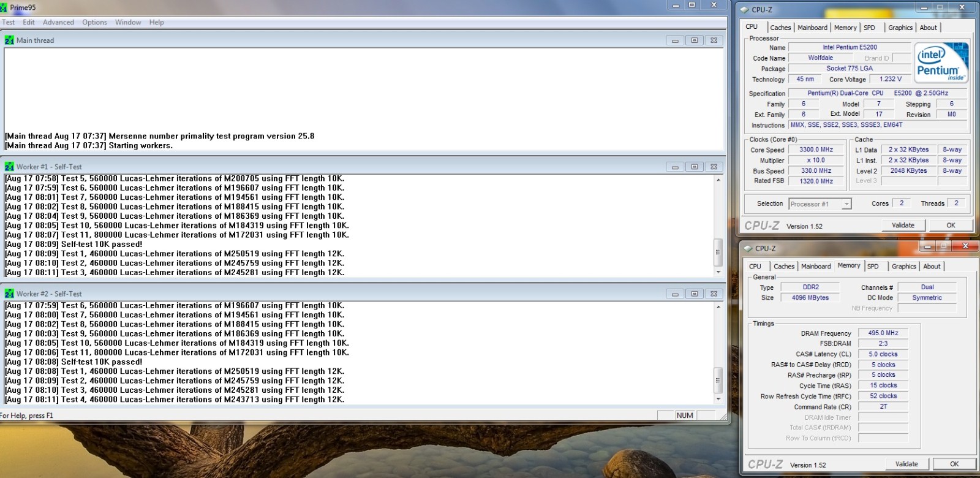Viewport: 980px width, 478px height.
Task: Minimize the Worker #1 child window
Action: pyautogui.click(x=675, y=167)
